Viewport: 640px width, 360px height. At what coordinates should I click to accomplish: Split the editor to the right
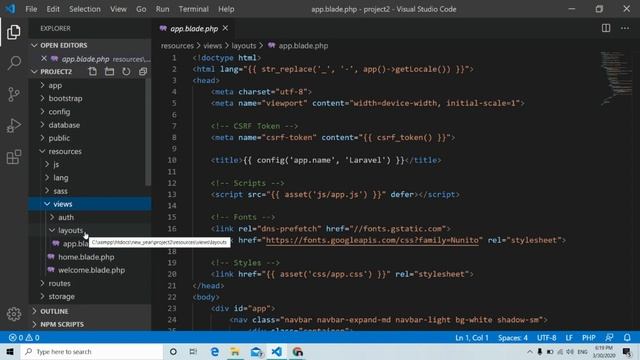coord(606,28)
